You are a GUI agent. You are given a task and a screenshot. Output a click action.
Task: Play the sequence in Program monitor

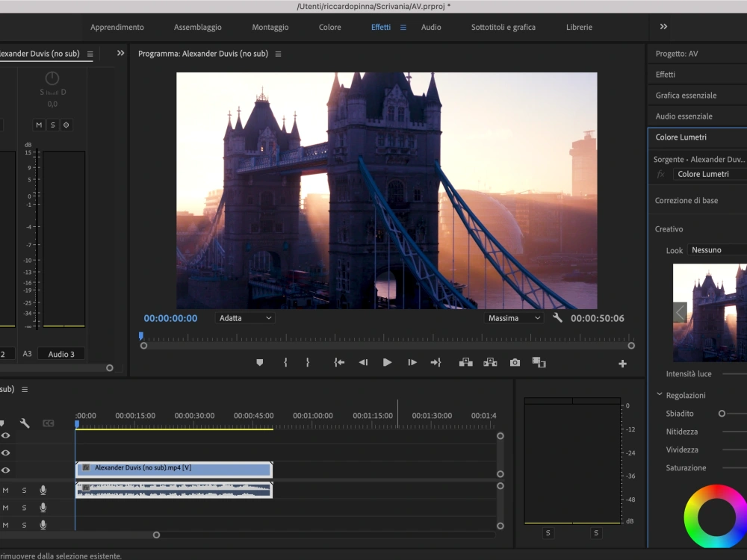(x=387, y=363)
